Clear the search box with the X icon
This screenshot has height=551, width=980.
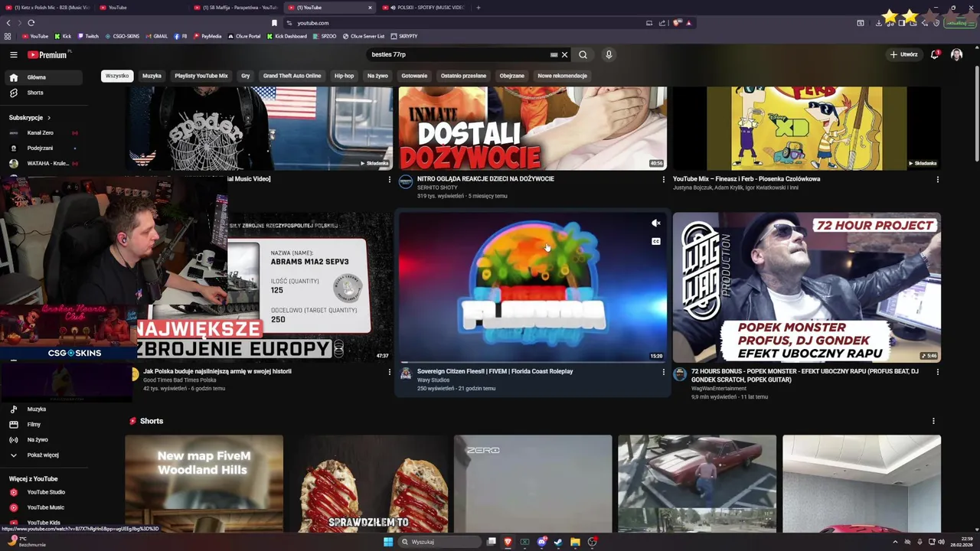564,54
